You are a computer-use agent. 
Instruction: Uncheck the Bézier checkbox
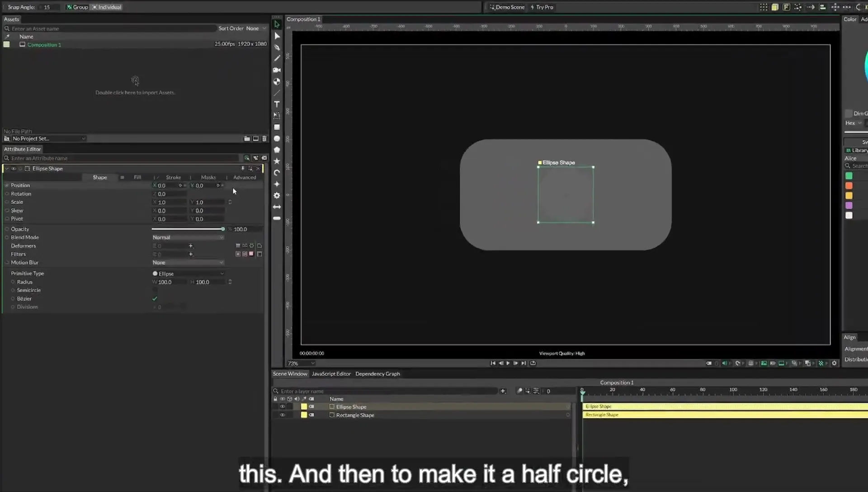(x=155, y=298)
